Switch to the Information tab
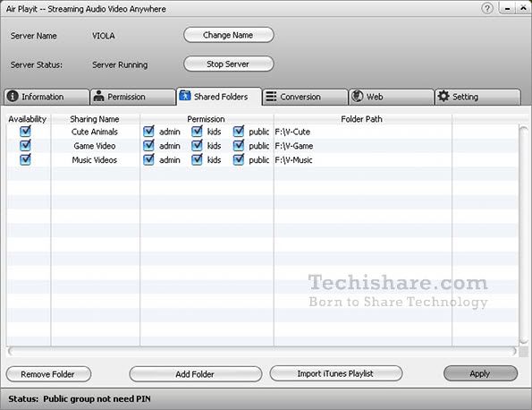 point(46,98)
